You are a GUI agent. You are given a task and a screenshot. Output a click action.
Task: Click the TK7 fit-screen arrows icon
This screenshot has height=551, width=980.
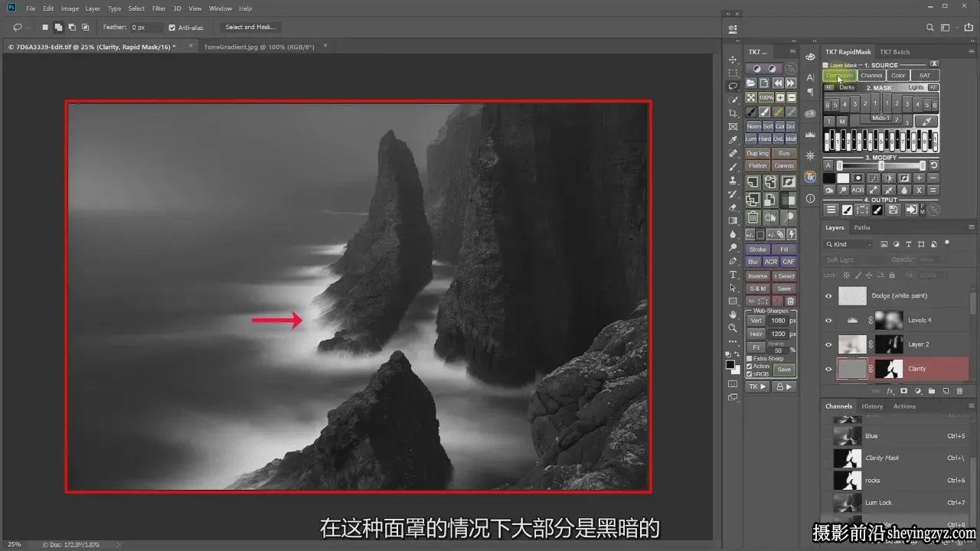pos(751,98)
